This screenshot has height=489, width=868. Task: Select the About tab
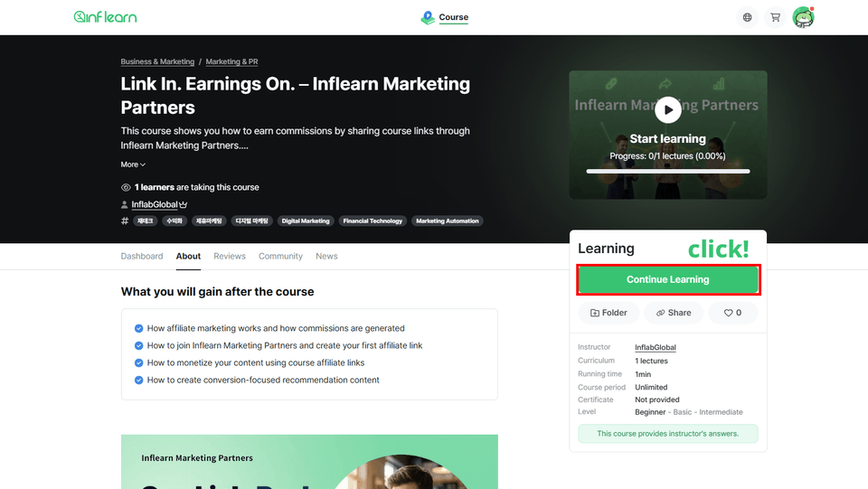point(188,256)
